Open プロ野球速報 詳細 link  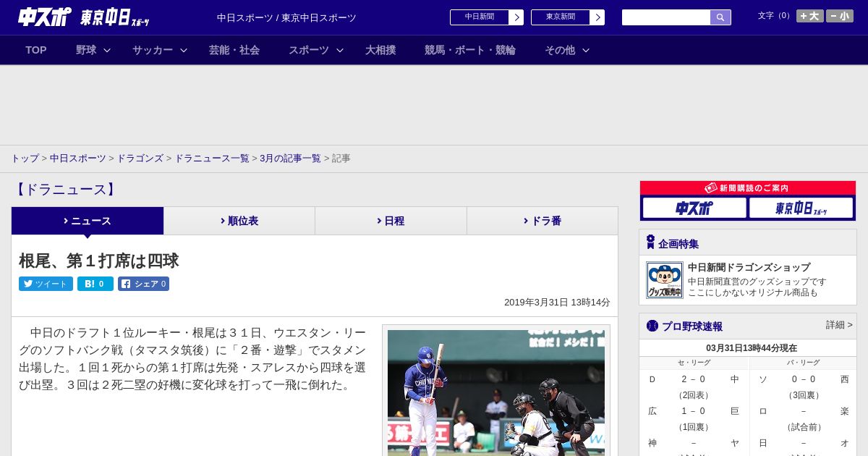(839, 325)
